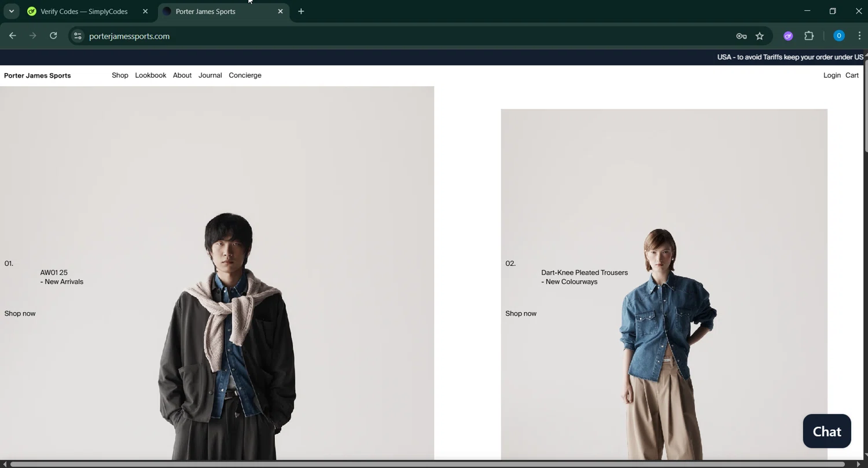Close the Porter James Sports tab
This screenshot has width=868, height=468.
(x=281, y=12)
